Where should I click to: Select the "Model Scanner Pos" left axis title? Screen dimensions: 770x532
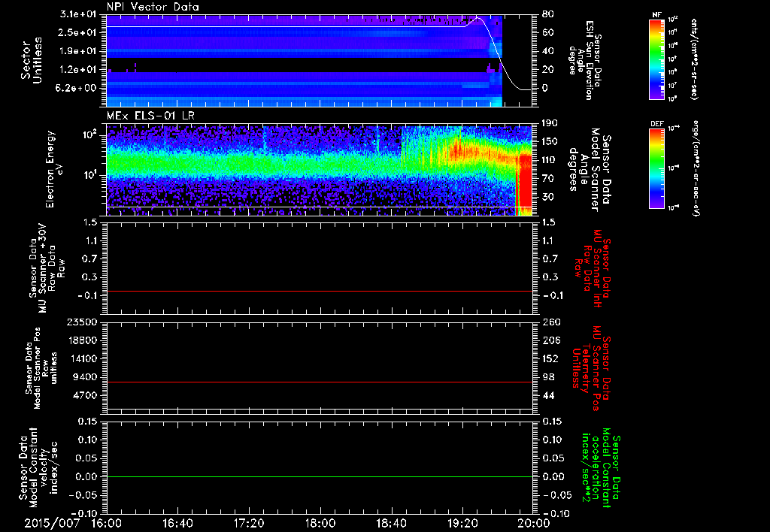coord(41,368)
